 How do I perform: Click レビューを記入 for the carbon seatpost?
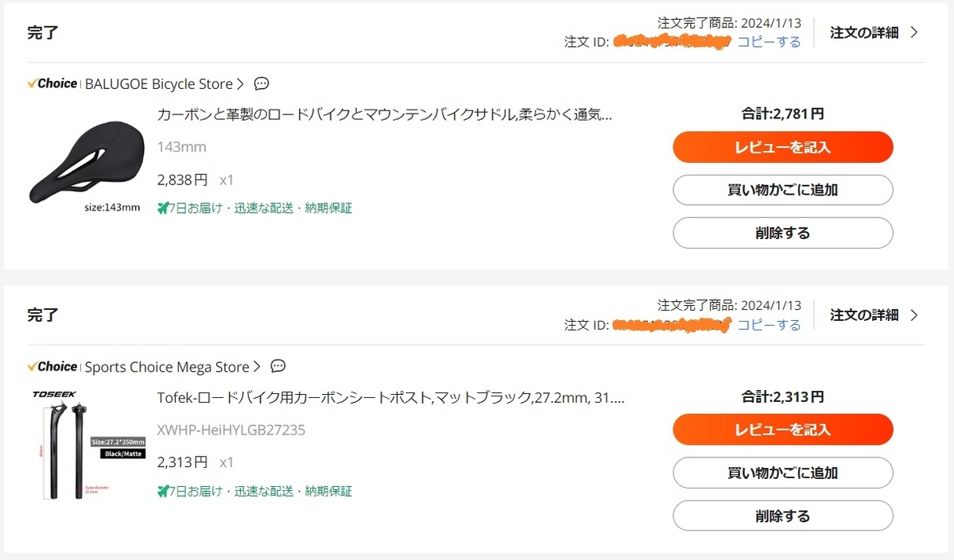[x=782, y=429]
